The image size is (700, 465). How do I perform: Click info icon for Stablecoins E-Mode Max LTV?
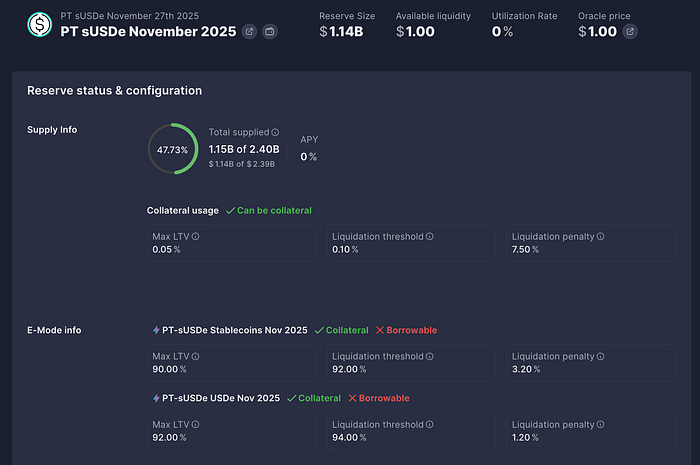[x=195, y=357]
